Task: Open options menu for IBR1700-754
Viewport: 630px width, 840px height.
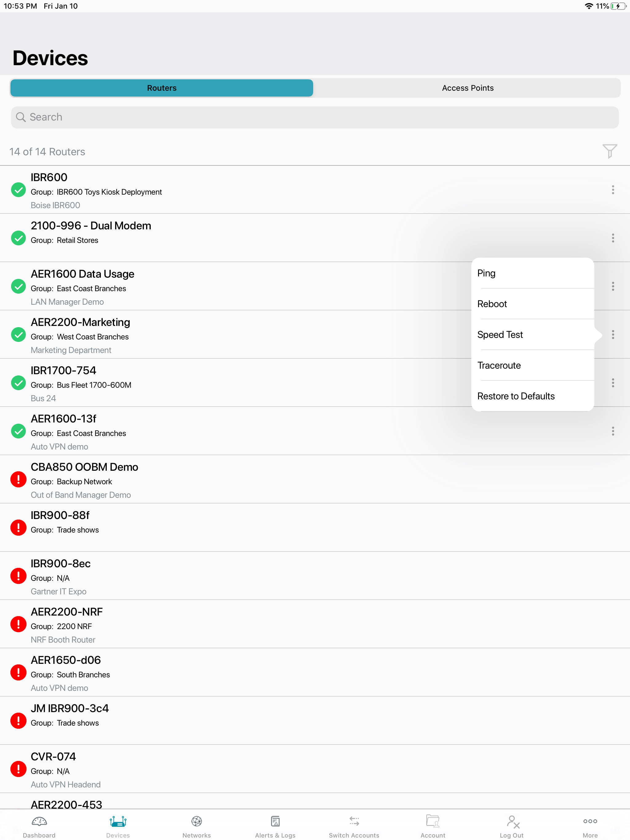Action: 613,383
